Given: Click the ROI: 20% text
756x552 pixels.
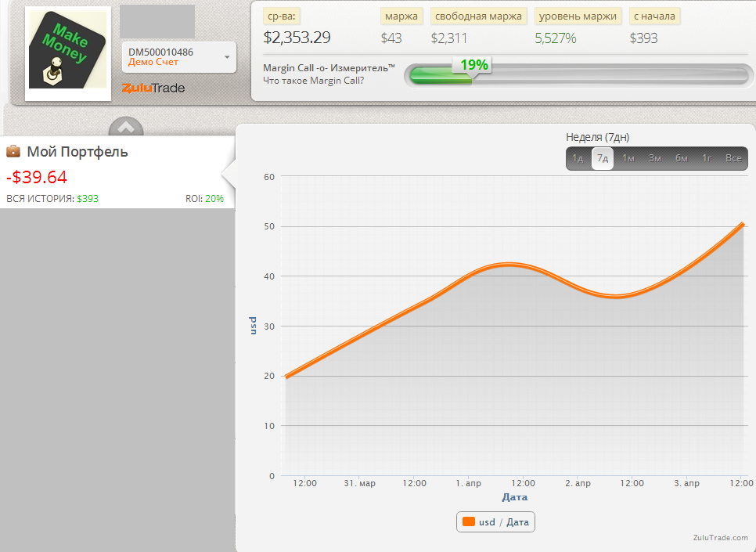Looking at the screenshot, I should point(204,199).
